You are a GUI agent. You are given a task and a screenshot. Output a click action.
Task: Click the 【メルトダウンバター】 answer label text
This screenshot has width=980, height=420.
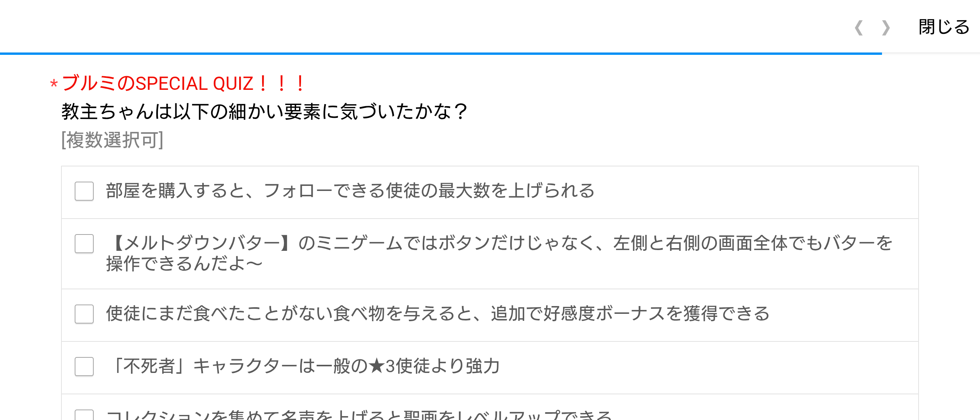click(498, 253)
